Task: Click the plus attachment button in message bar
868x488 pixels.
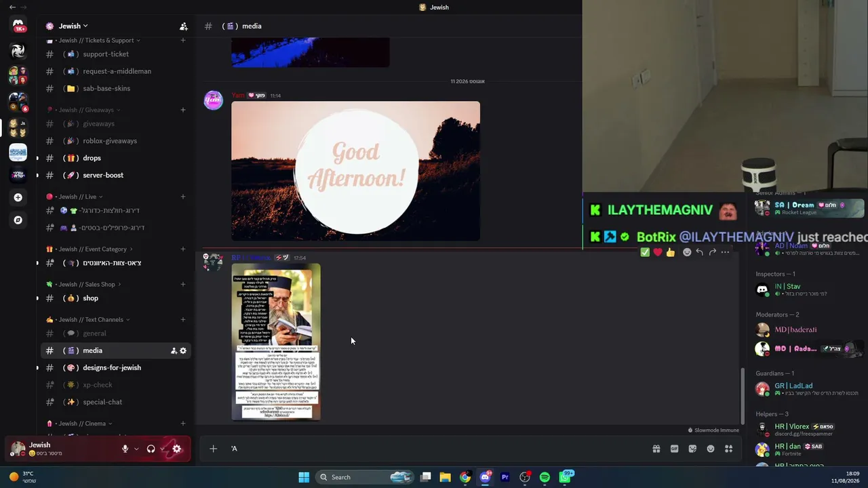Action: [213, 449]
